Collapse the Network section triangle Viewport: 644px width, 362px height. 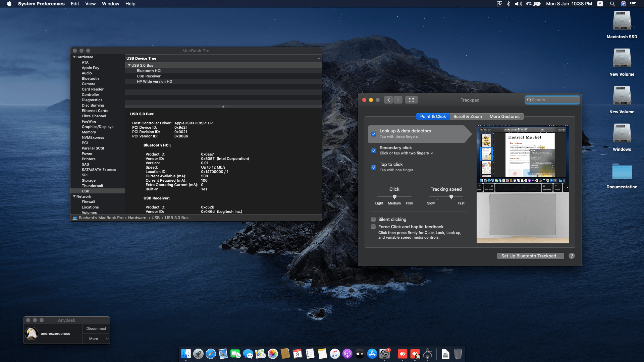tap(74, 196)
